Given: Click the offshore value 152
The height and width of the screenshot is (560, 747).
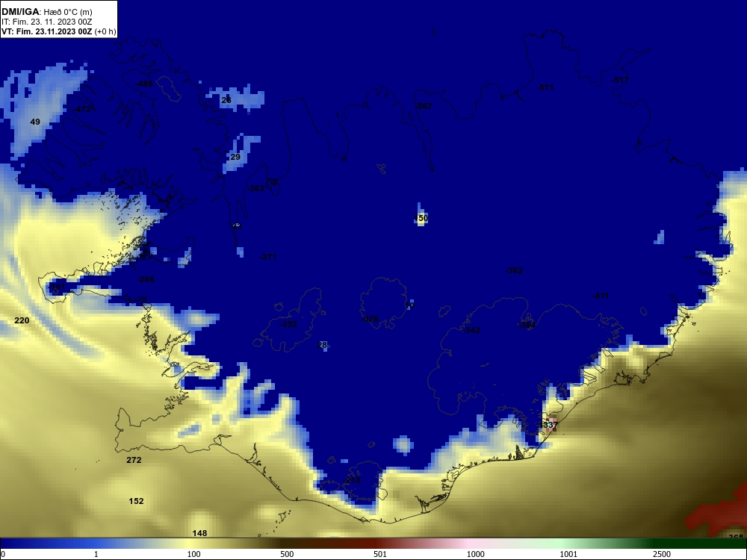Looking at the screenshot, I should (x=136, y=501).
